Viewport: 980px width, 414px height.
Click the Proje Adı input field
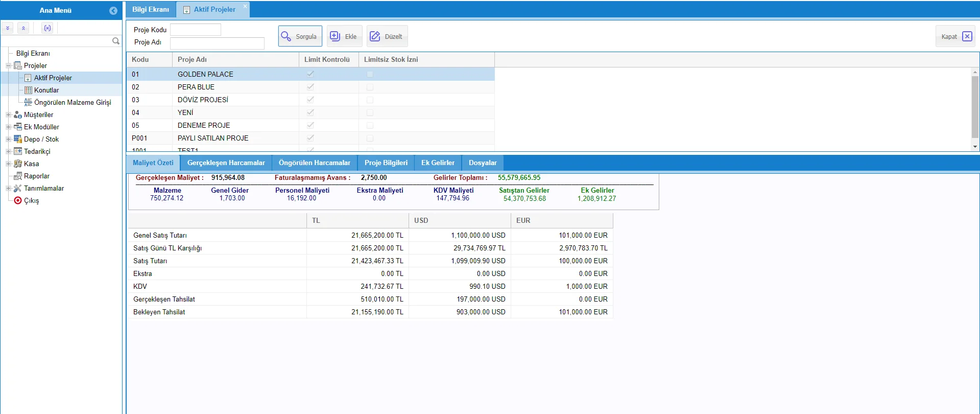(217, 43)
